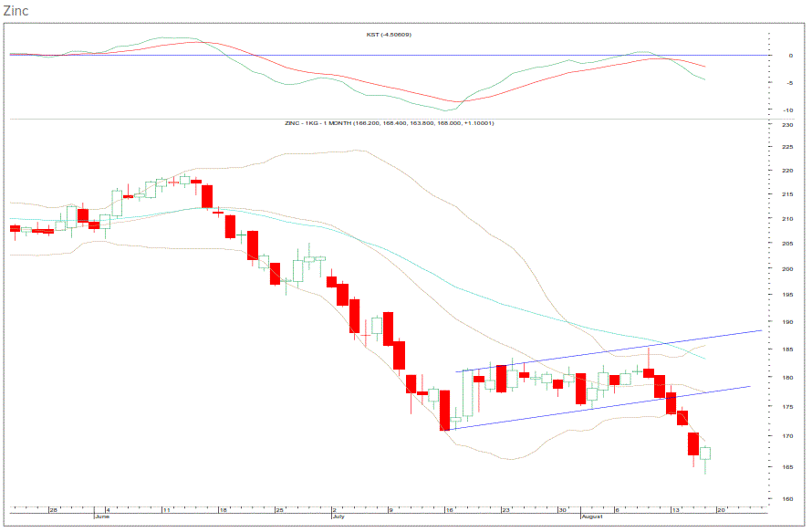
Task: Select the 190 price axis label
Action: (x=787, y=322)
